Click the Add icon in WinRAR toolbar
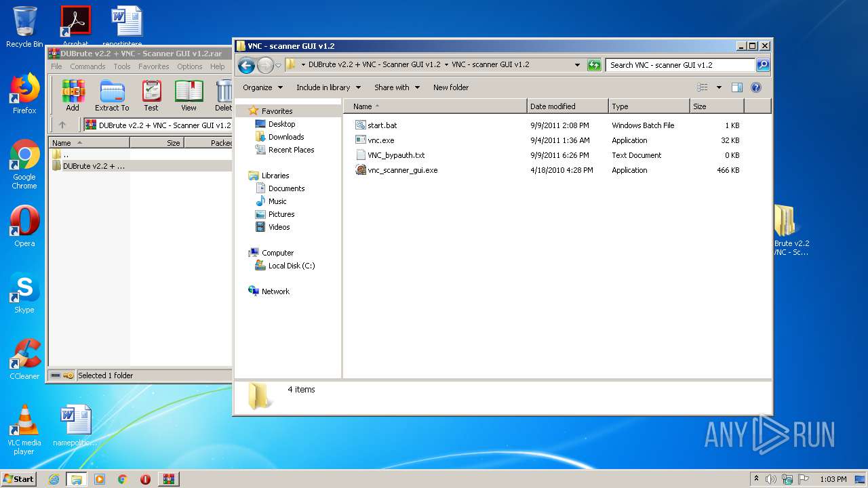Image resolution: width=868 pixels, height=488 pixels. click(73, 95)
